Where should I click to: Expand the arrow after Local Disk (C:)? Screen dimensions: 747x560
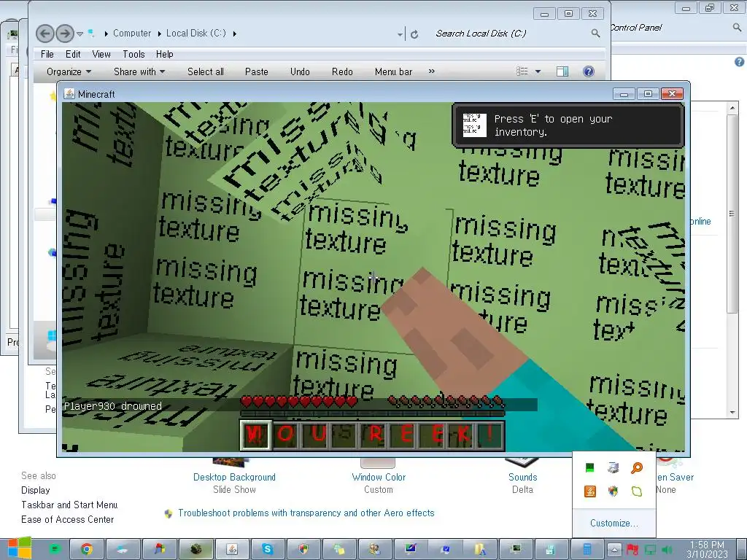pyautogui.click(x=234, y=34)
